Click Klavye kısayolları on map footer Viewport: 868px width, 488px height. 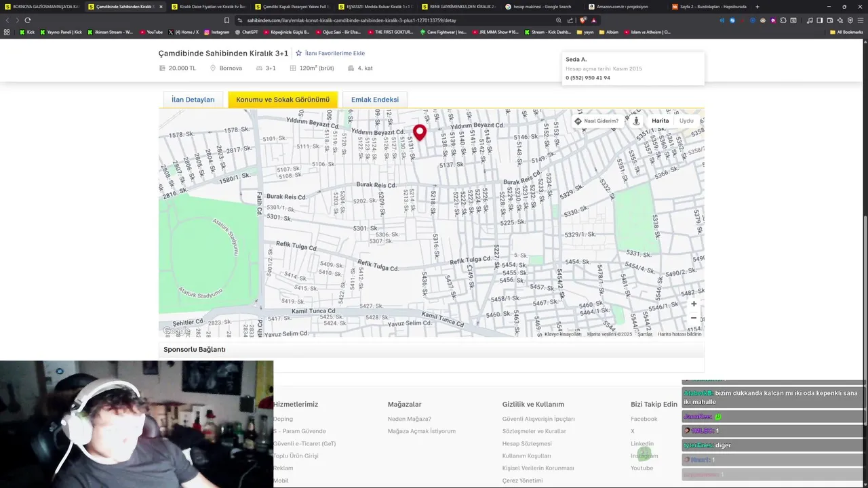pos(563,333)
